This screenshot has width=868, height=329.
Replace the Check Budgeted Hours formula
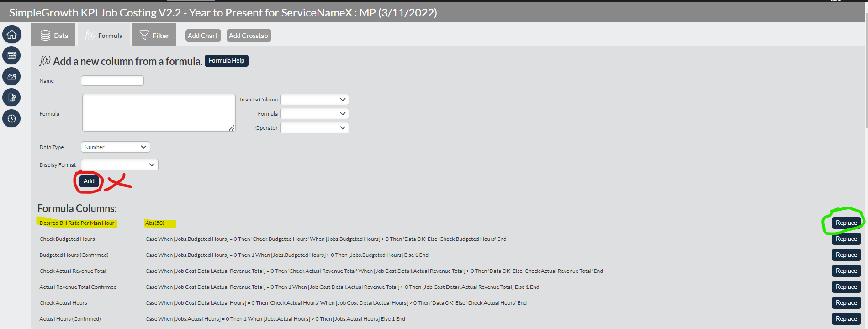tap(846, 239)
